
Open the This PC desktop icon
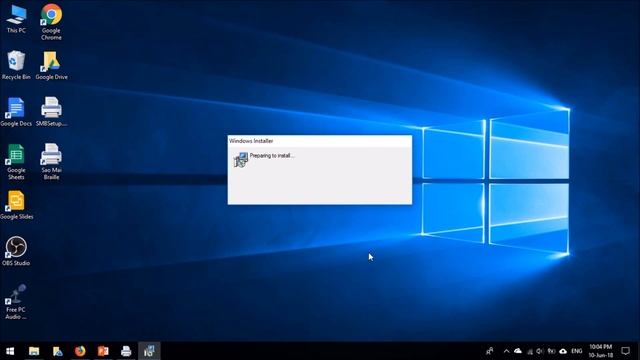pos(16,19)
